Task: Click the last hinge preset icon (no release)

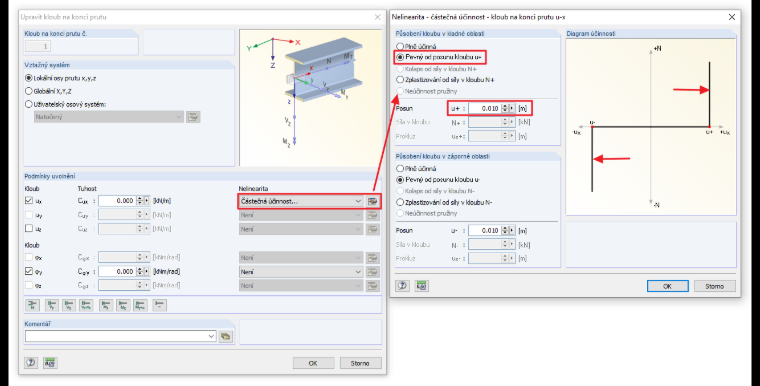Action: 159,305
